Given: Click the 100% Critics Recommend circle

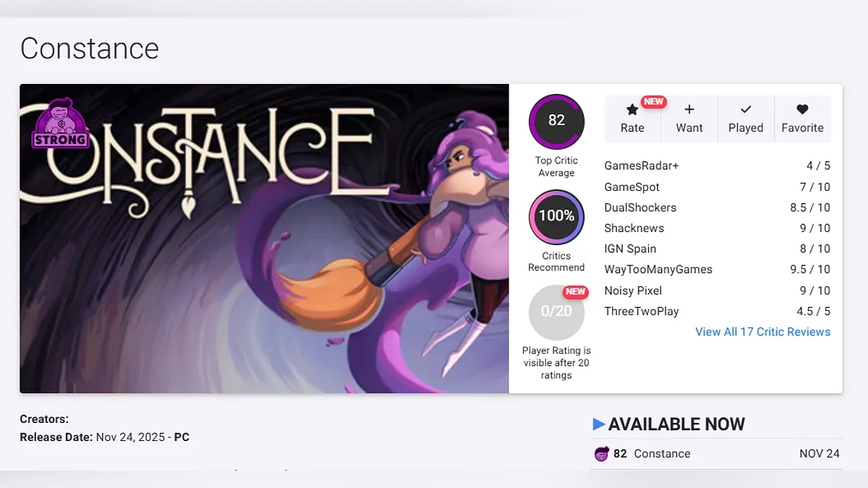Looking at the screenshot, I should [x=556, y=216].
